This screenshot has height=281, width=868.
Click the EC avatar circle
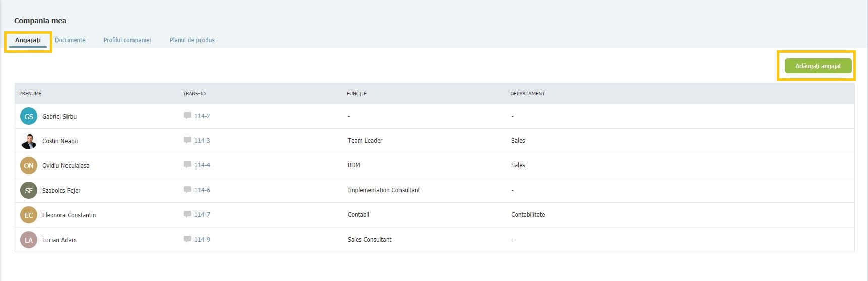[29, 215]
